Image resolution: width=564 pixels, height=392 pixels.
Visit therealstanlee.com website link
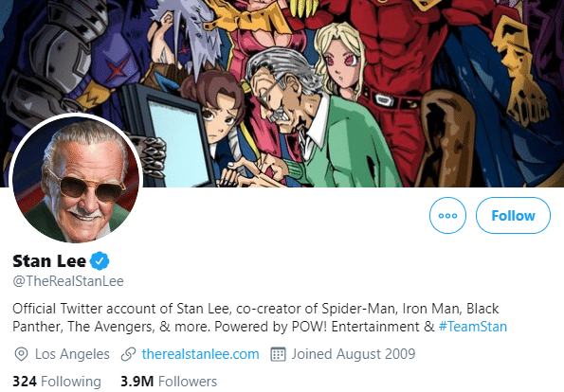(x=200, y=354)
